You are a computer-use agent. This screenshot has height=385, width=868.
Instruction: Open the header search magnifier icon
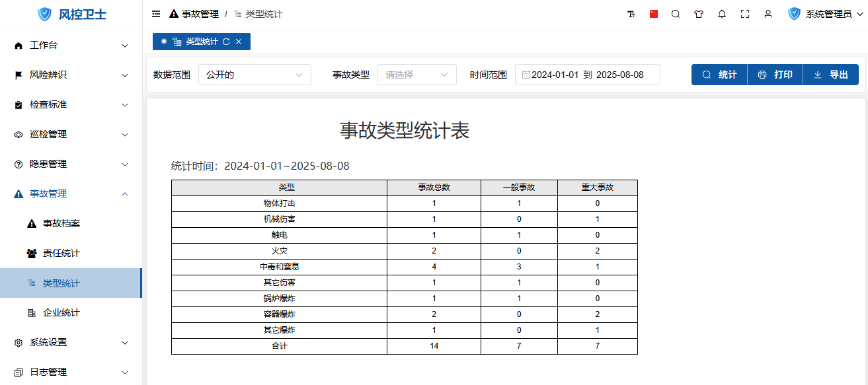pos(676,14)
